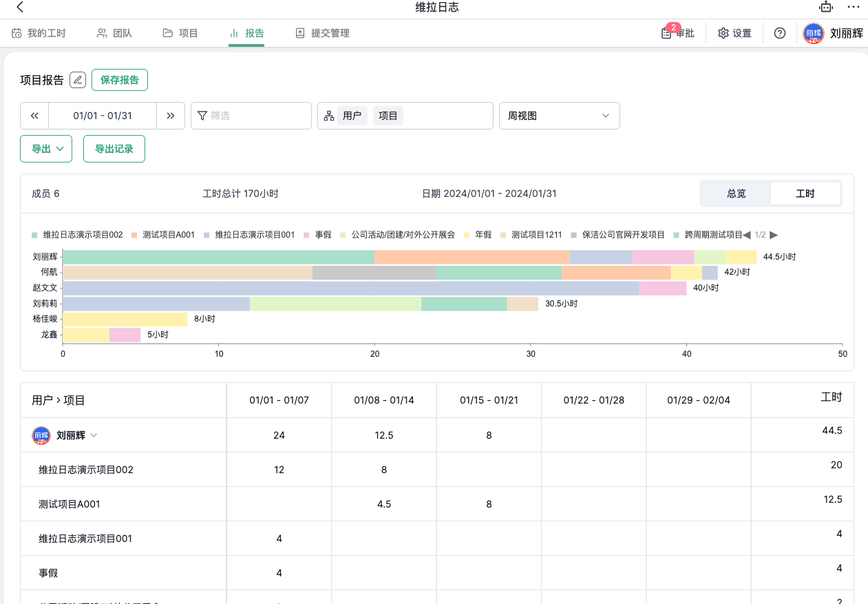Click the 导出记录 button
This screenshot has width=868, height=604.
pos(114,149)
